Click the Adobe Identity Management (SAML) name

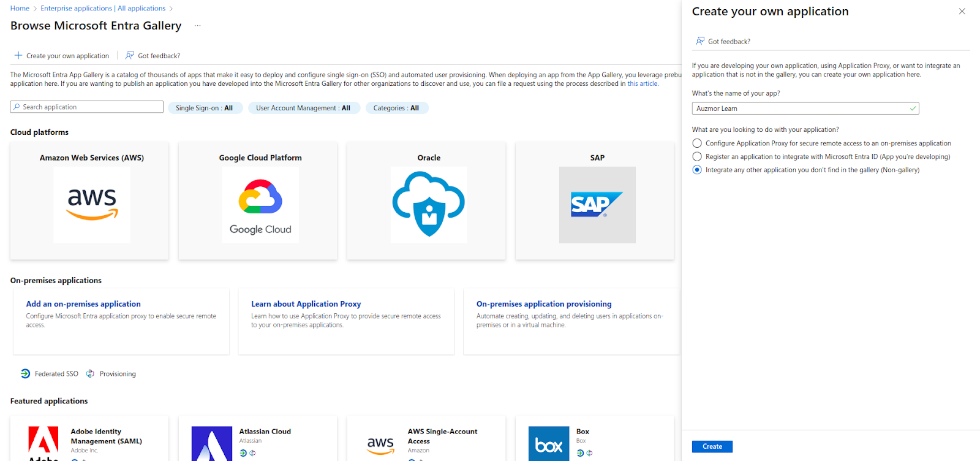[106, 436]
